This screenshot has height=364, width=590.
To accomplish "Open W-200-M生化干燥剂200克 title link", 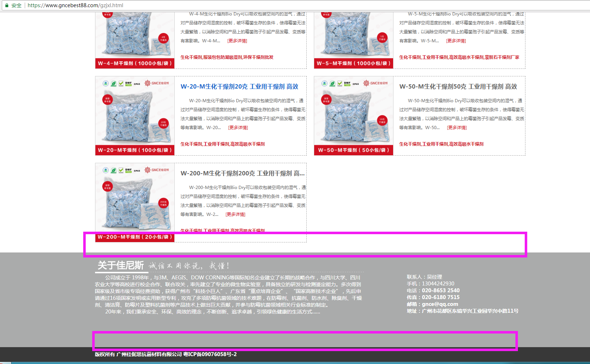I will tap(242, 173).
